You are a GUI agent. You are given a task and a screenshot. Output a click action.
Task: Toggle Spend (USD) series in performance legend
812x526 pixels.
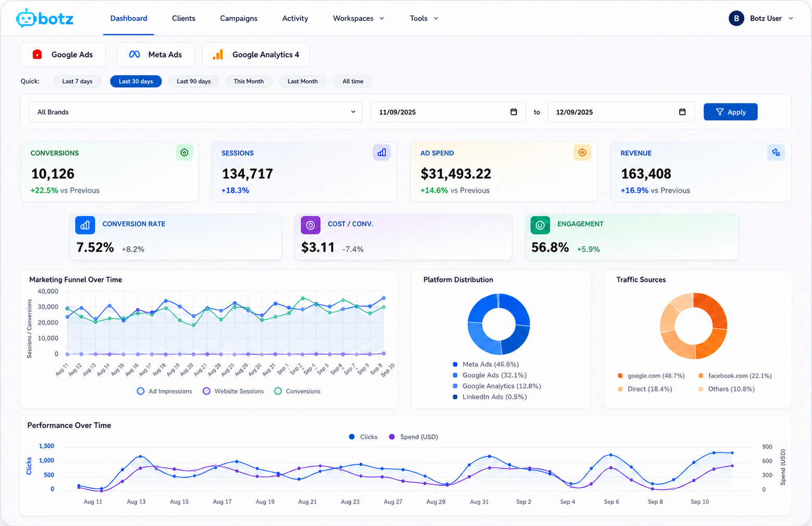pyautogui.click(x=414, y=437)
